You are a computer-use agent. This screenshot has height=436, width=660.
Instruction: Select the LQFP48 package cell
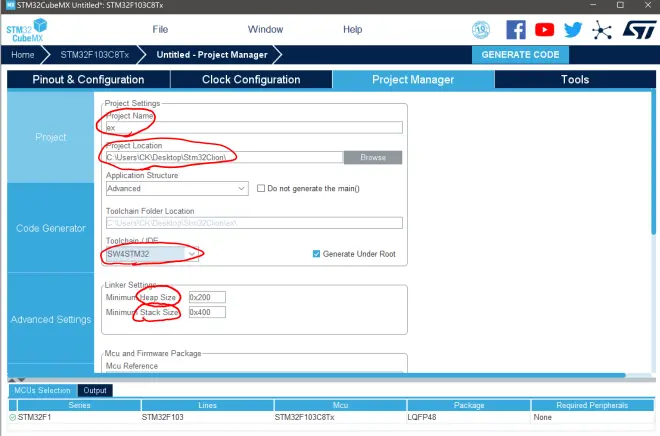click(469, 417)
